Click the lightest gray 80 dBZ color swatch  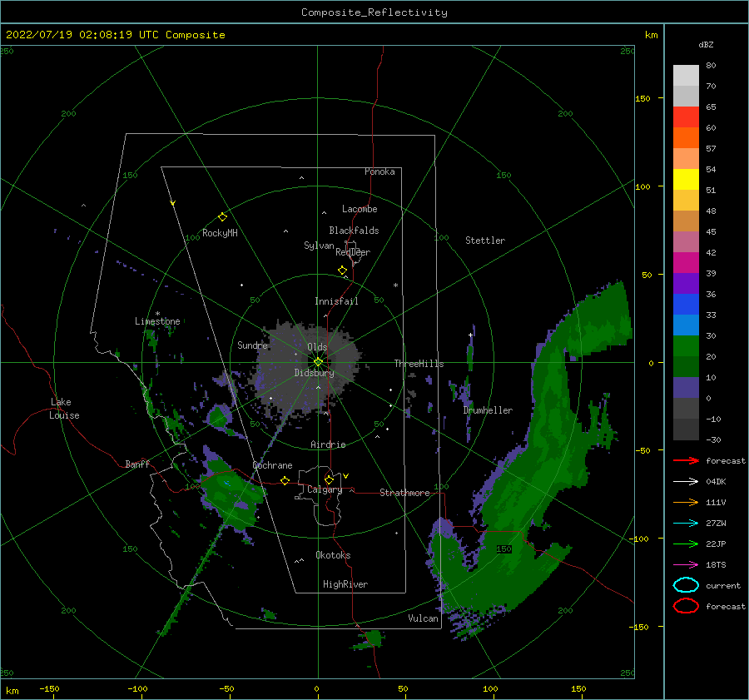686,76
